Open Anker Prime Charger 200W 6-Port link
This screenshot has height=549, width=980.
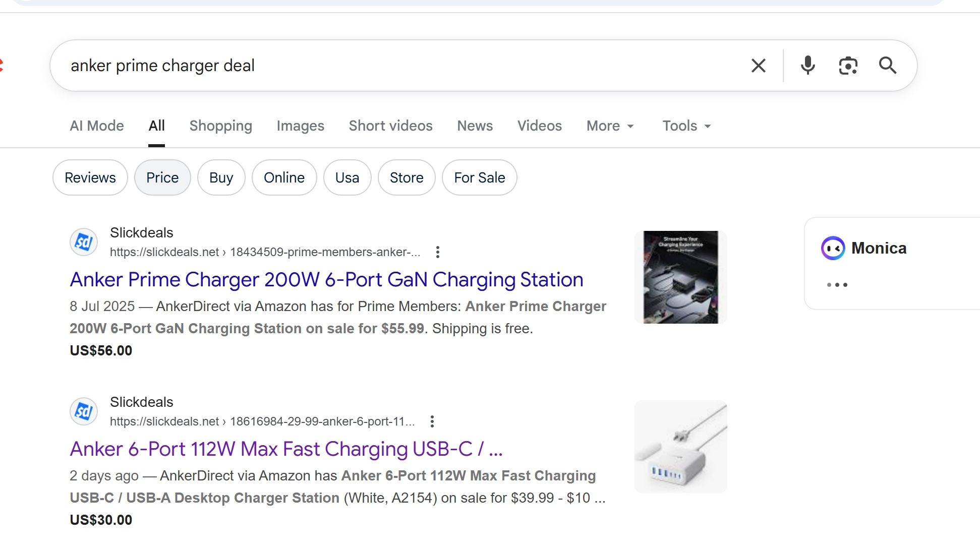(x=326, y=280)
